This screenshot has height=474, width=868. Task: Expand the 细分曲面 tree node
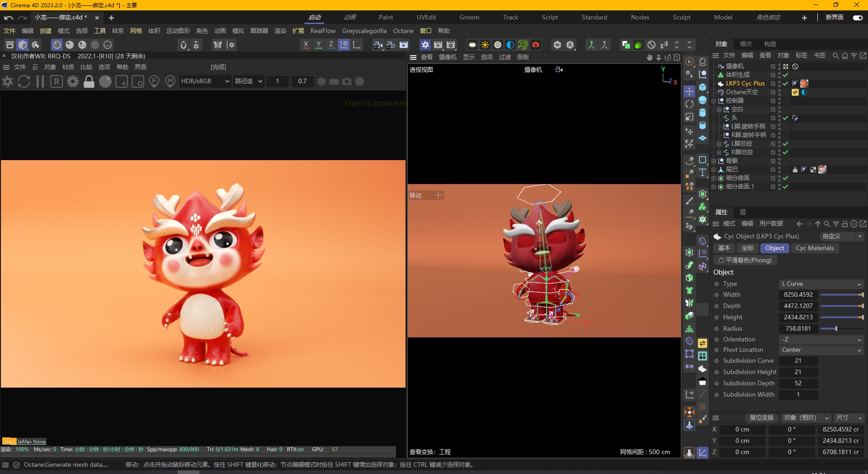[x=714, y=178]
